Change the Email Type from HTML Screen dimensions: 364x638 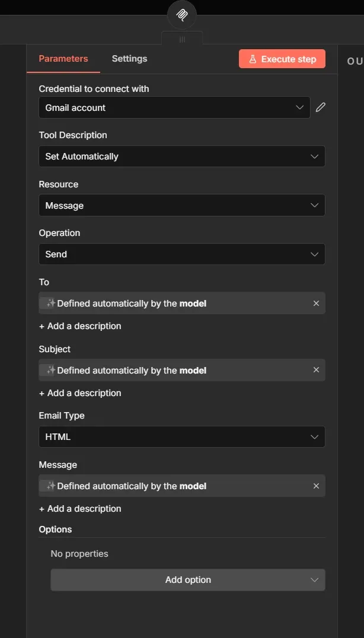click(182, 436)
